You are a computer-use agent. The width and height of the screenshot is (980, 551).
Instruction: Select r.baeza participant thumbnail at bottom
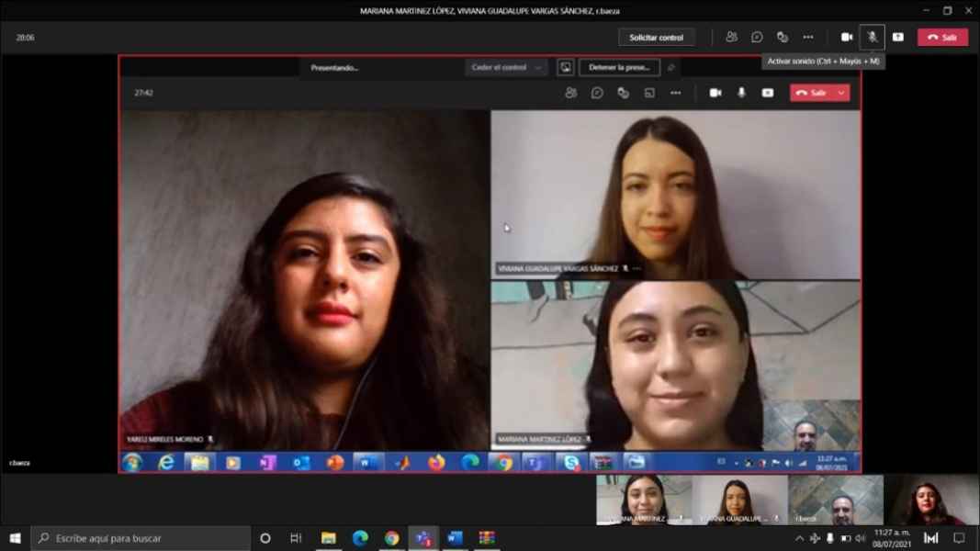pyautogui.click(x=835, y=500)
